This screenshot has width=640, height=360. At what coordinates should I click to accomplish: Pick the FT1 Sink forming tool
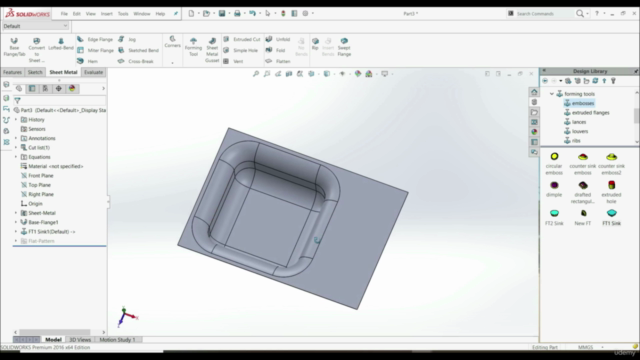pyautogui.click(x=611, y=217)
